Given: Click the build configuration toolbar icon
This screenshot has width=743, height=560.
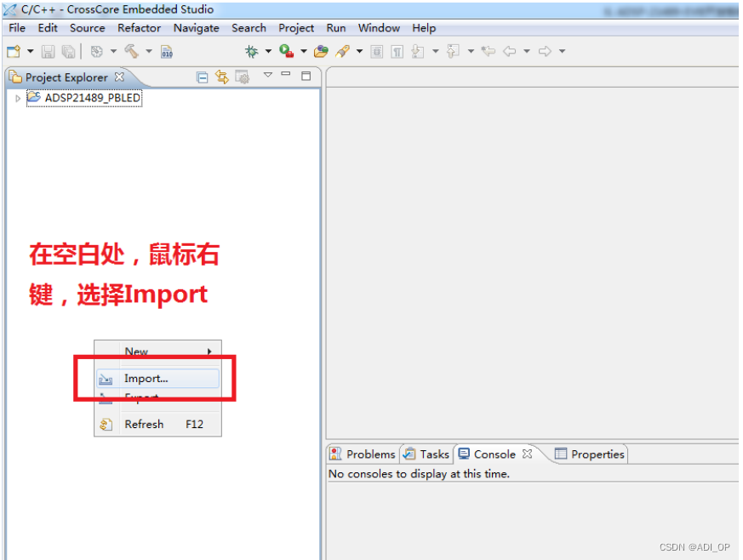Looking at the screenshot, I should 97,51.
